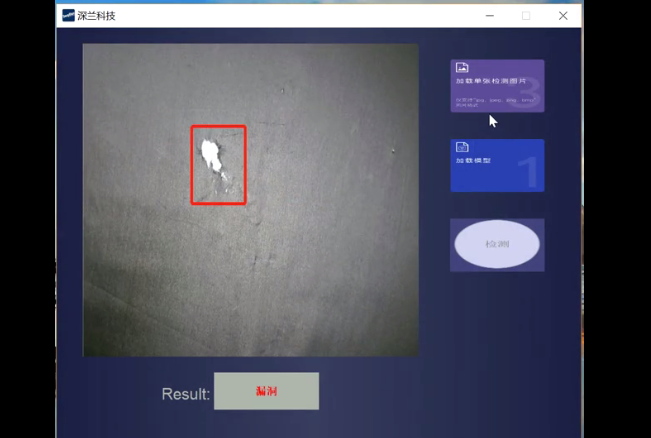The height and width of the screenshot is (438, 651).
Task: Click the 深兰科技 logo in the title bar
Action: click(x=68, y=15)
